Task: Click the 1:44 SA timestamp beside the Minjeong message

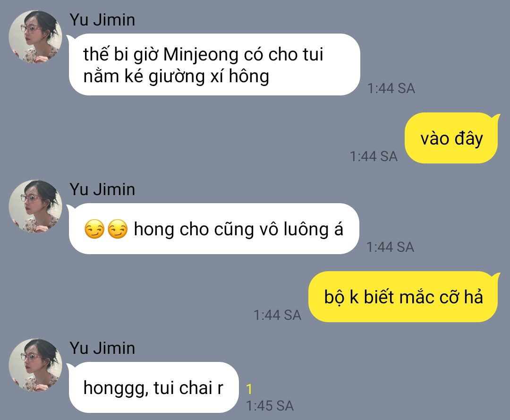Action: coord(391,88)
